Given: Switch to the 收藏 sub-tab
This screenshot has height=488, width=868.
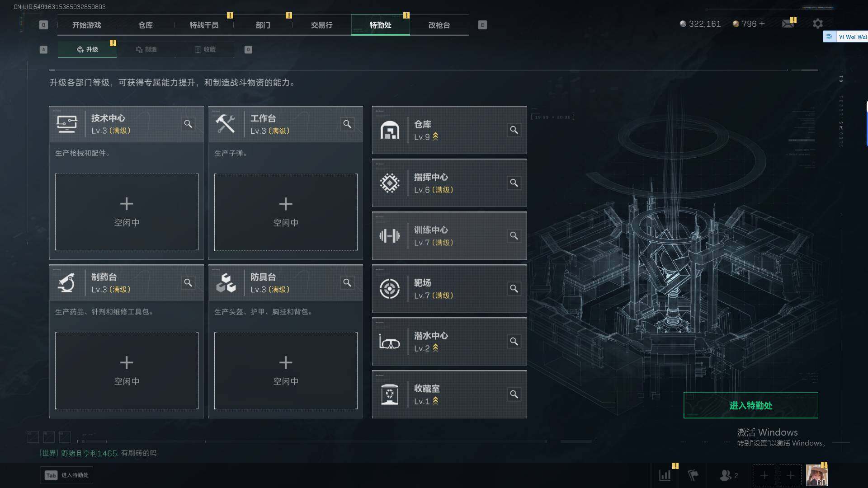Looking at the screenshot, I should coord(205,50).
